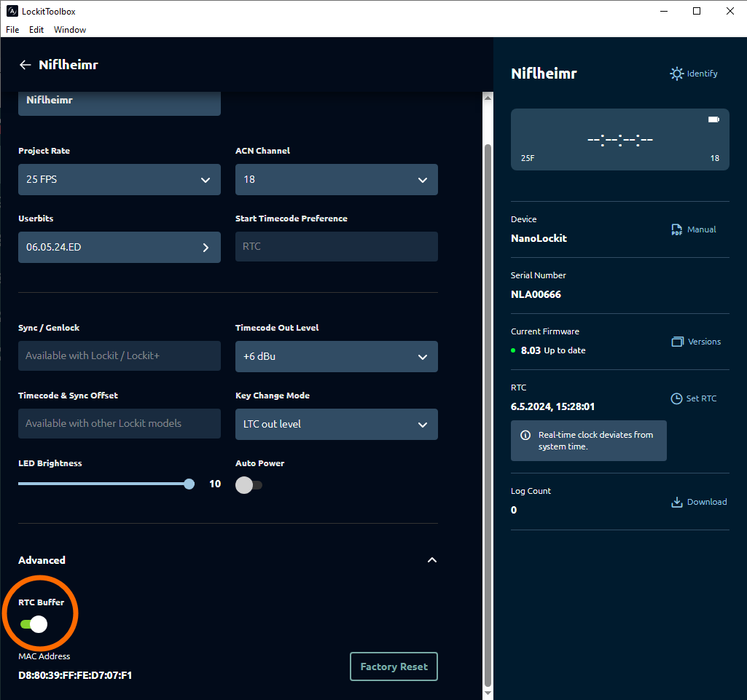Click the scrollbar down arrow
Screen dimensions: 747x700
tap(488, 693)
